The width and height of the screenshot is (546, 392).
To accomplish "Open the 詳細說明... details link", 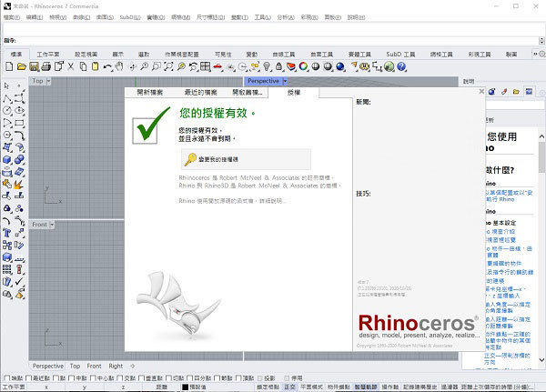I will click(272, 201).
